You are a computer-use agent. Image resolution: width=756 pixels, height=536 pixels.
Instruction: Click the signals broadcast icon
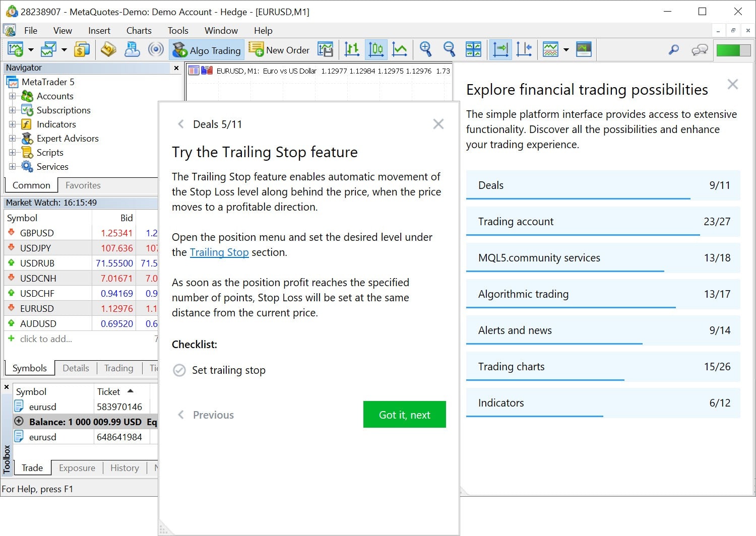pos(156,49)
